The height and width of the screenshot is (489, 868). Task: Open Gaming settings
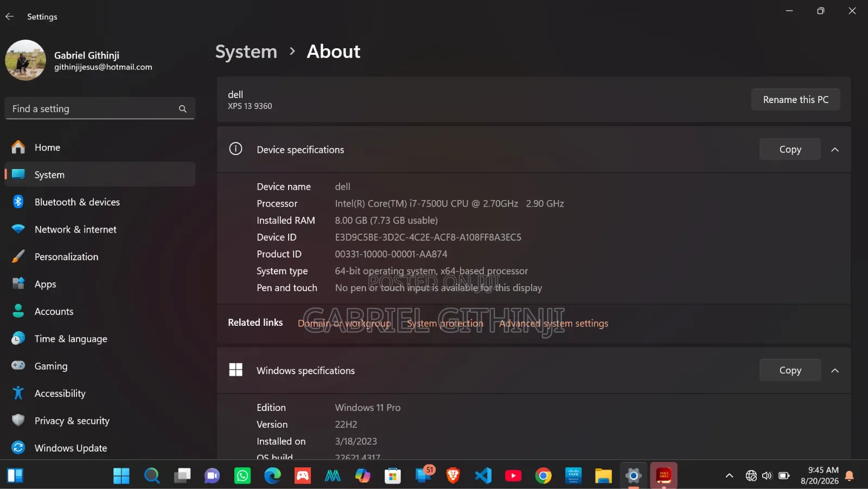click(x=100, y=366)
